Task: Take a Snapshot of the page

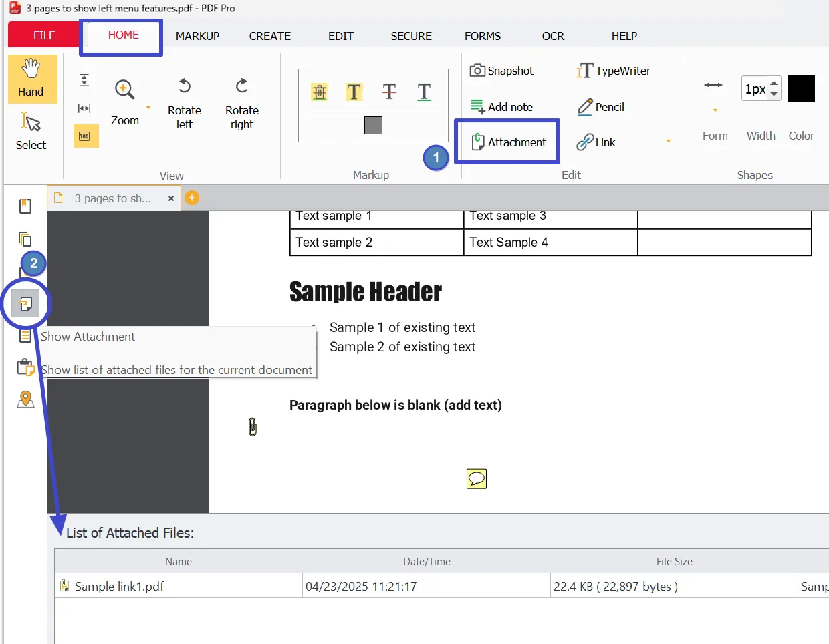Action: 501,71
